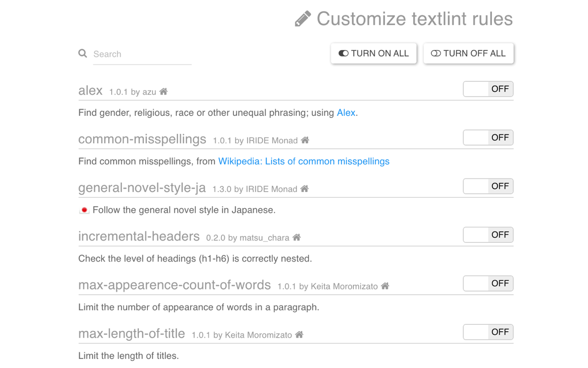The image size is (588, 368).
Task: Click heading nesting check description text
Action: click(195, 259)
